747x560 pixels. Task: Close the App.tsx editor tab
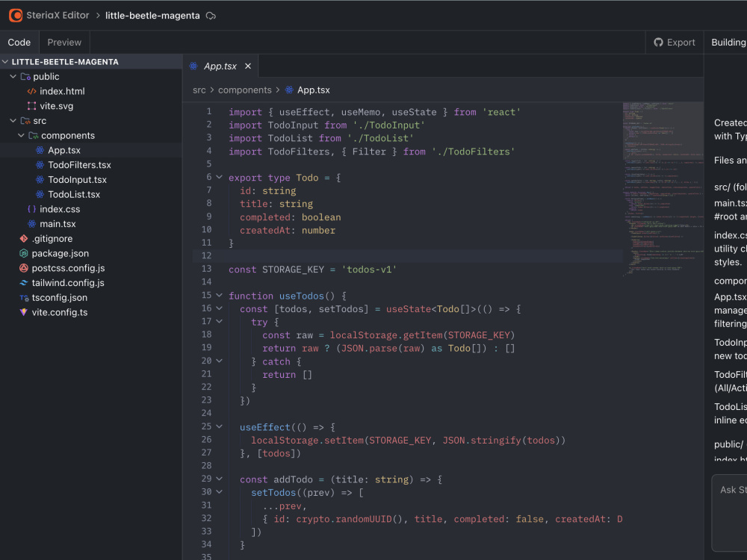pos(248,66)
